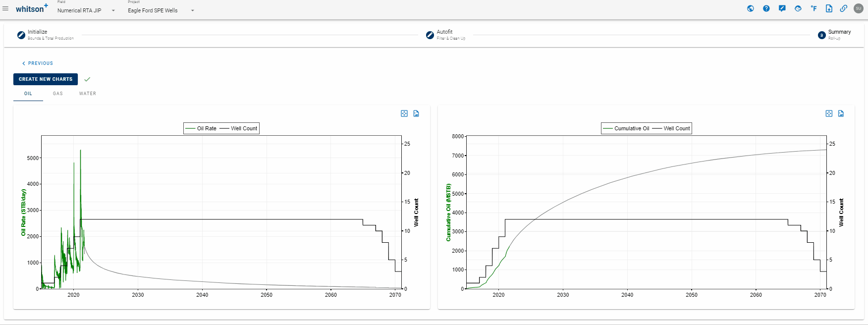Click Well Count axis title on right chart
Viewport: 868px width, 325px height.
tap(841, 213)
